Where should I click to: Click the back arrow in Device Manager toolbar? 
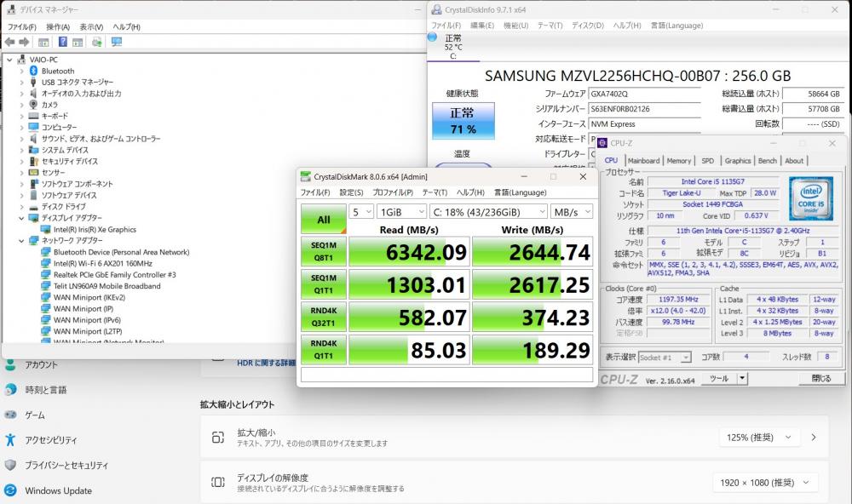[x=9, y=42]
